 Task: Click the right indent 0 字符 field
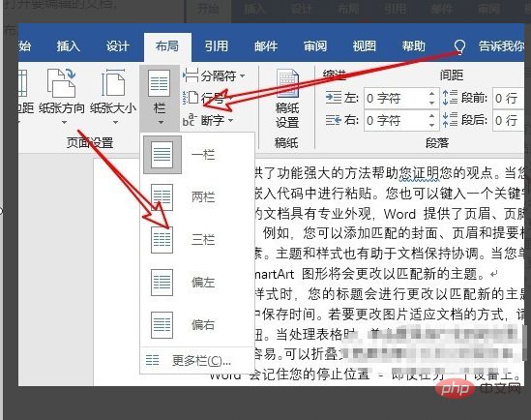tap(401, 120)
